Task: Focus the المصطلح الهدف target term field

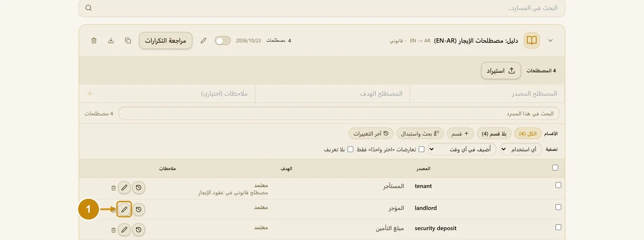Action: [x=332, y=94]
